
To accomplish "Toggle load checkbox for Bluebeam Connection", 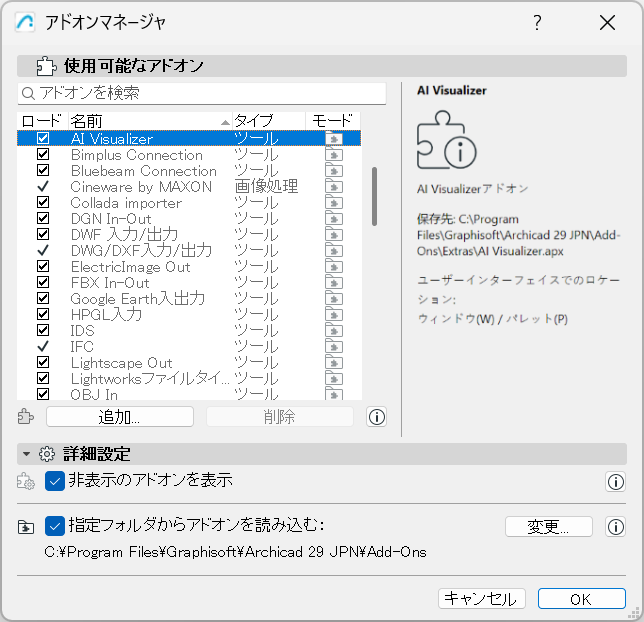I will 43,170.
